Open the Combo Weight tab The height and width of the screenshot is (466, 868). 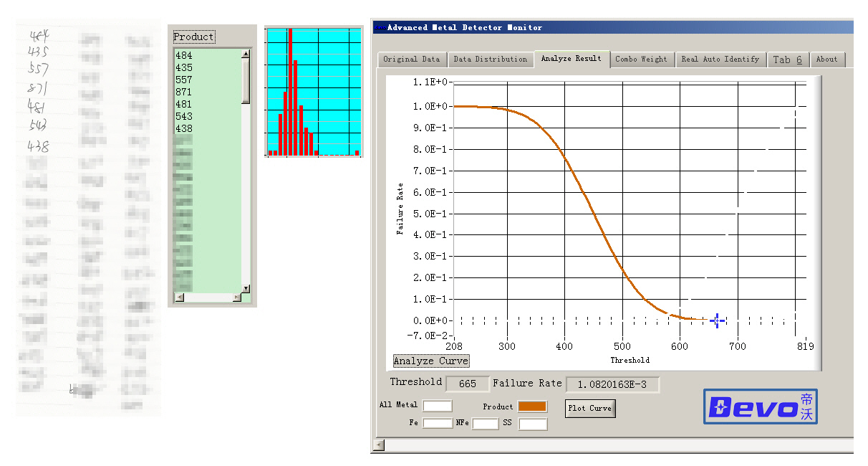641,60
